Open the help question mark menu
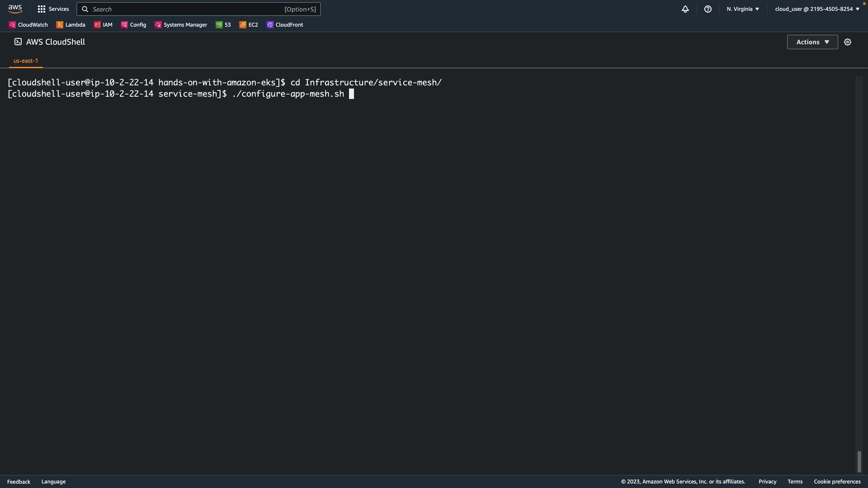Viewport: 868px width, 488px height. (708, 9)
